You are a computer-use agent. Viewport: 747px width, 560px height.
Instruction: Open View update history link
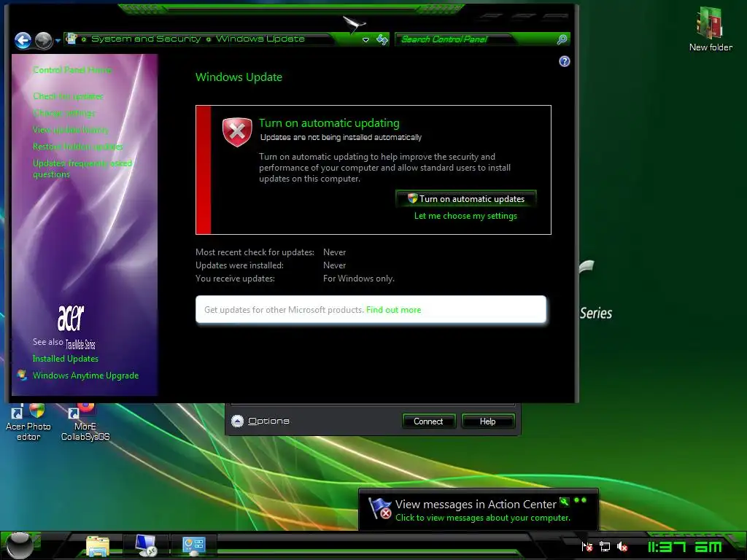(71, 130)
